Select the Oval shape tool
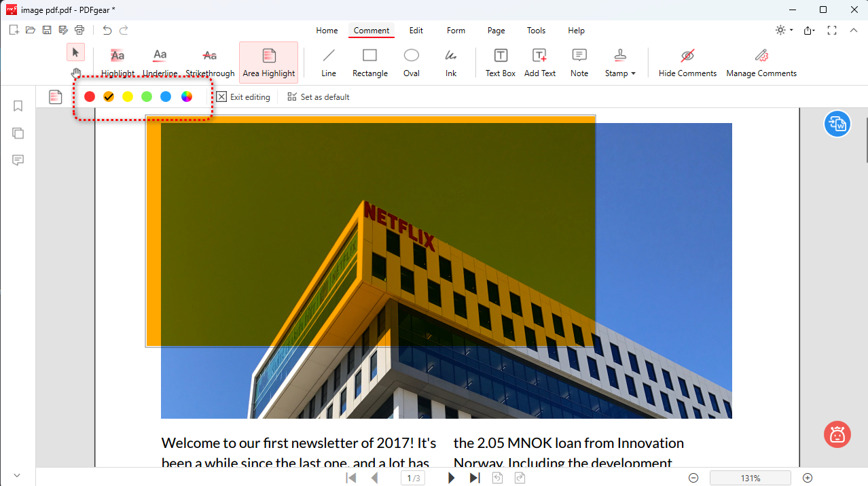868x486 pixels. [x=412, y=63]
